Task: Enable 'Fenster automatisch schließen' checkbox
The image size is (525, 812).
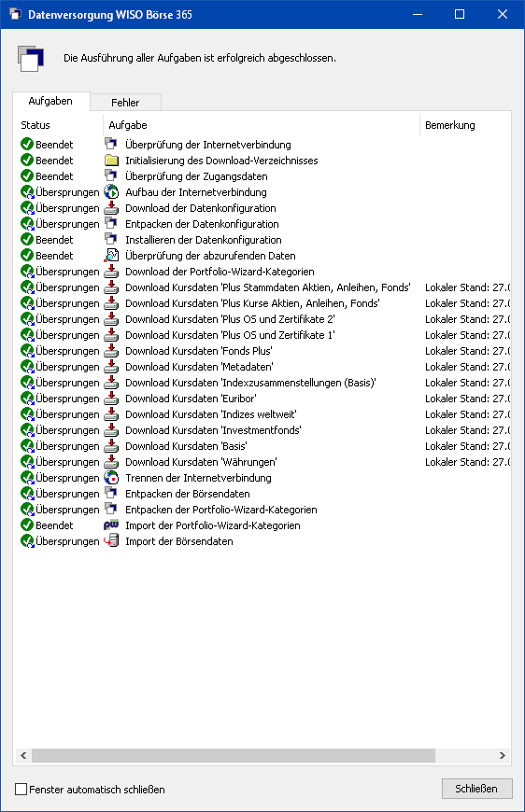Action: (x=21, y=790)
